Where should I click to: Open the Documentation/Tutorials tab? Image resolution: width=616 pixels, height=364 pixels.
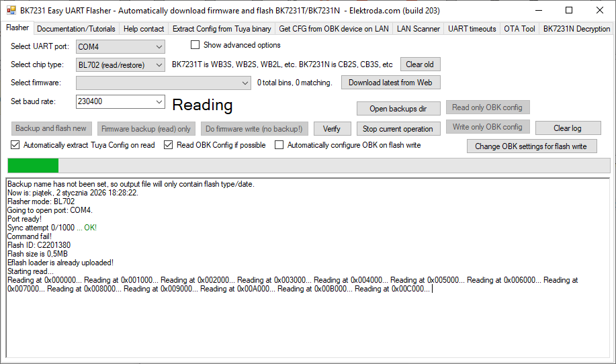76,29
